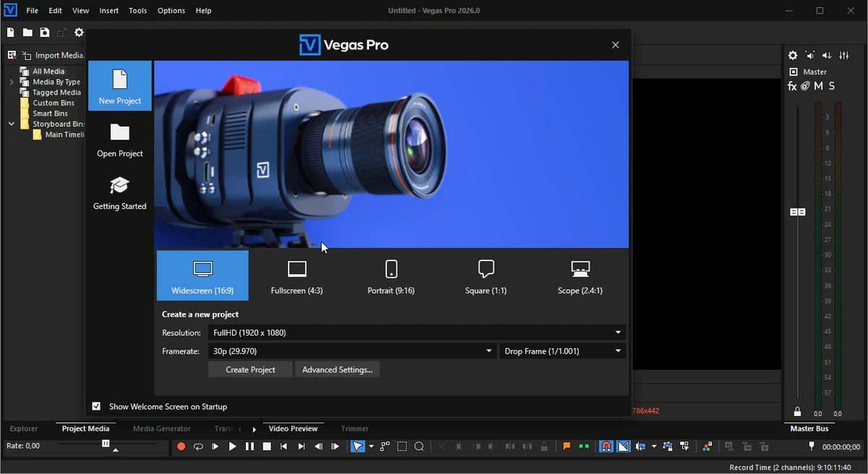Click the remove unused media icon

click(x=12, y=55)
